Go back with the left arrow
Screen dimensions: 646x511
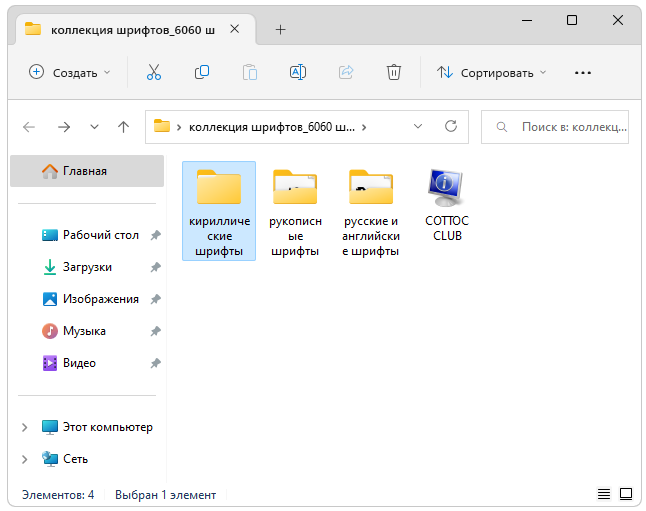(x=29, y=127)
